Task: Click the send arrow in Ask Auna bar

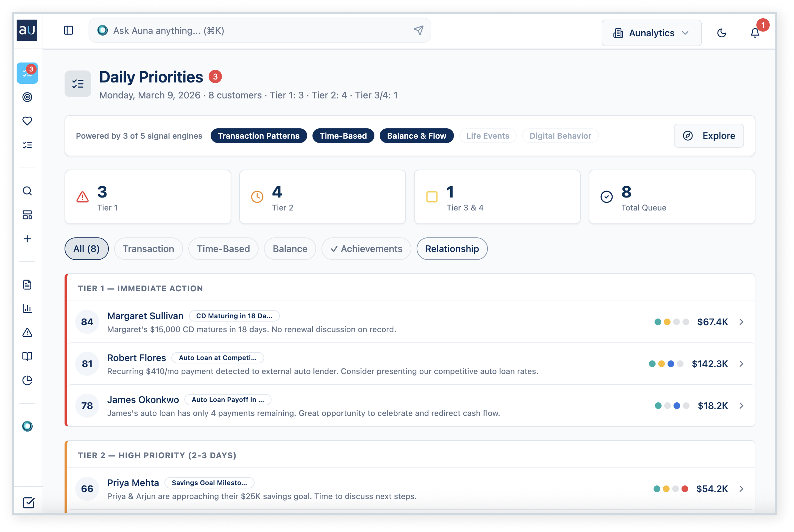Action: (x=419, y=30)
